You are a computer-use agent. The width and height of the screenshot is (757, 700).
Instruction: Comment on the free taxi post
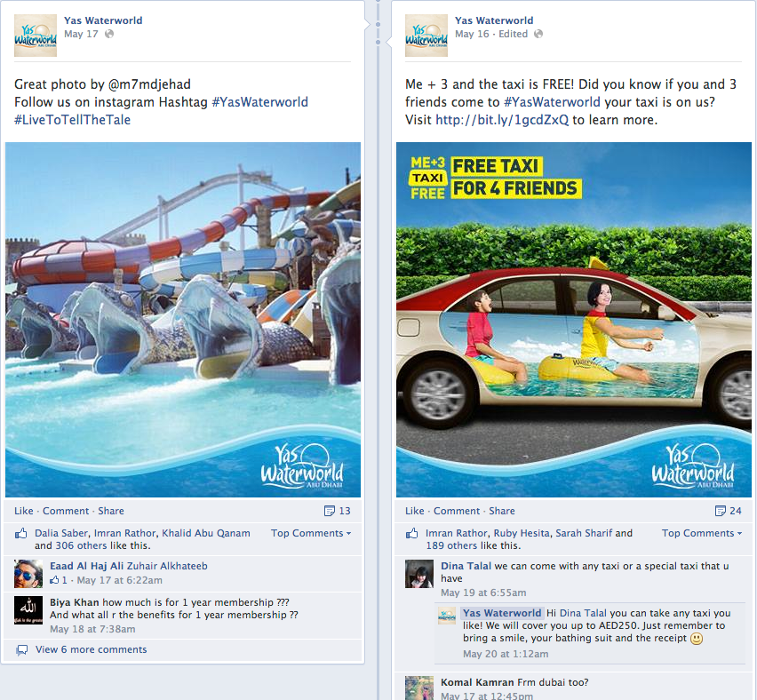[x=457, y=511]
